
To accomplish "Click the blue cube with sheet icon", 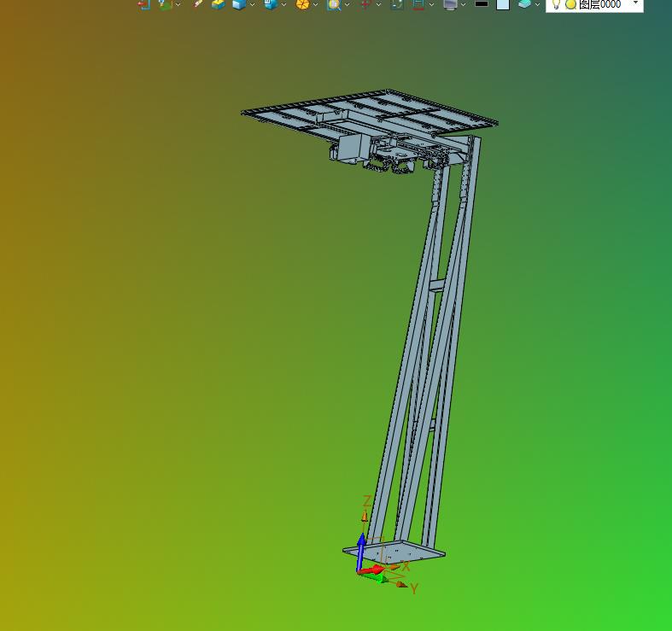I will (271, 4).
